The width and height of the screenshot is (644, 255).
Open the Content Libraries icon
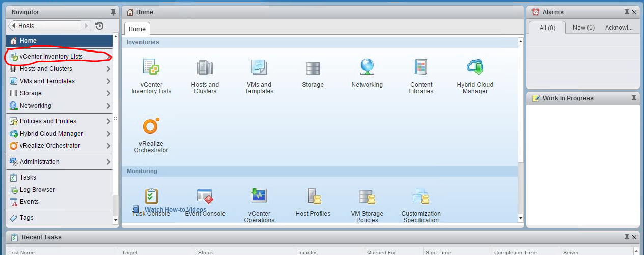421,67
